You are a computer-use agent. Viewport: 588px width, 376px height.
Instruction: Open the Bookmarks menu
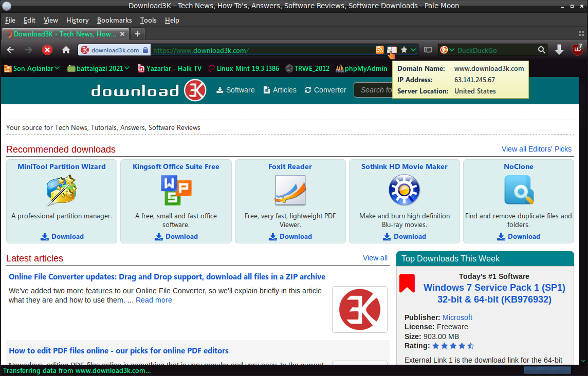[x=115, y=20]
